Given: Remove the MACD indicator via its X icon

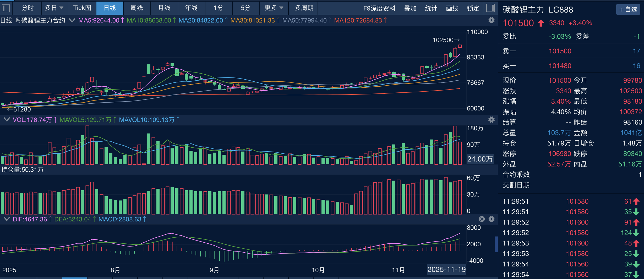Looking at the screenshot, I should point(482,219).
